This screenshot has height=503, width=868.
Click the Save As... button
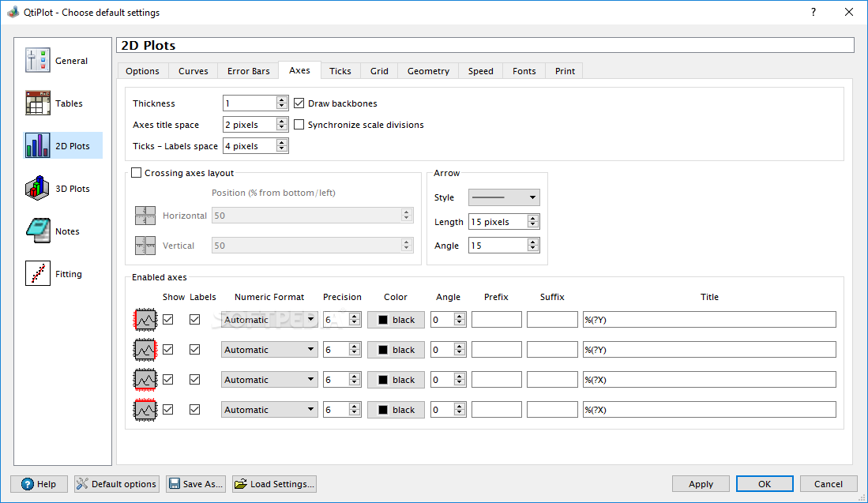tap(196, 483)
